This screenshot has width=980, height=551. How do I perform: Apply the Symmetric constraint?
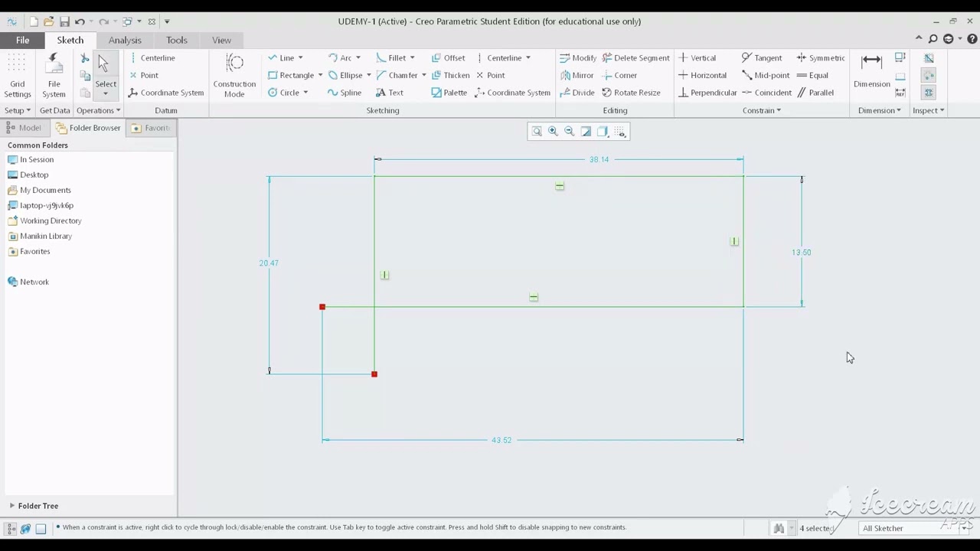coord(821,58)
